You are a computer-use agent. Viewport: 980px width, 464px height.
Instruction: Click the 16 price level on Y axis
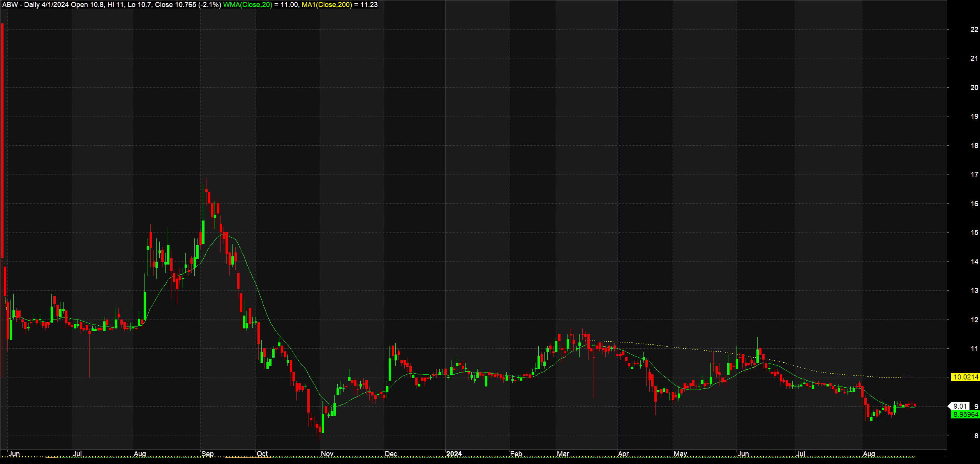974,204
